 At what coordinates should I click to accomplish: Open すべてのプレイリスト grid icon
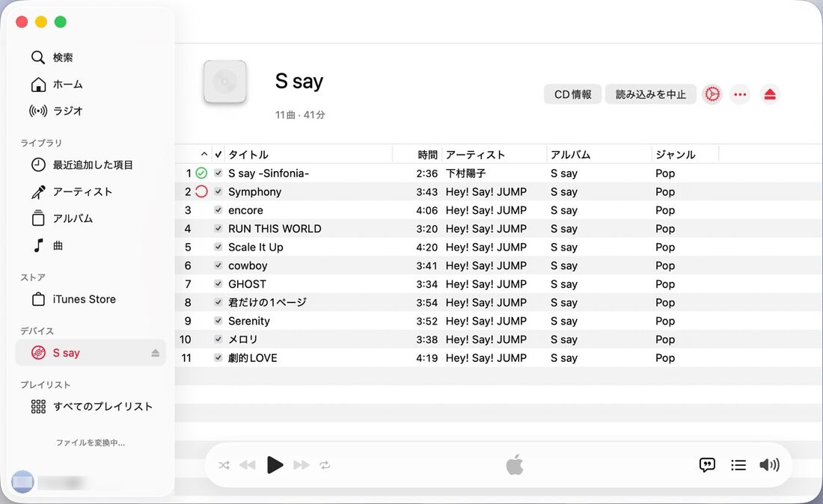[38, 407]
